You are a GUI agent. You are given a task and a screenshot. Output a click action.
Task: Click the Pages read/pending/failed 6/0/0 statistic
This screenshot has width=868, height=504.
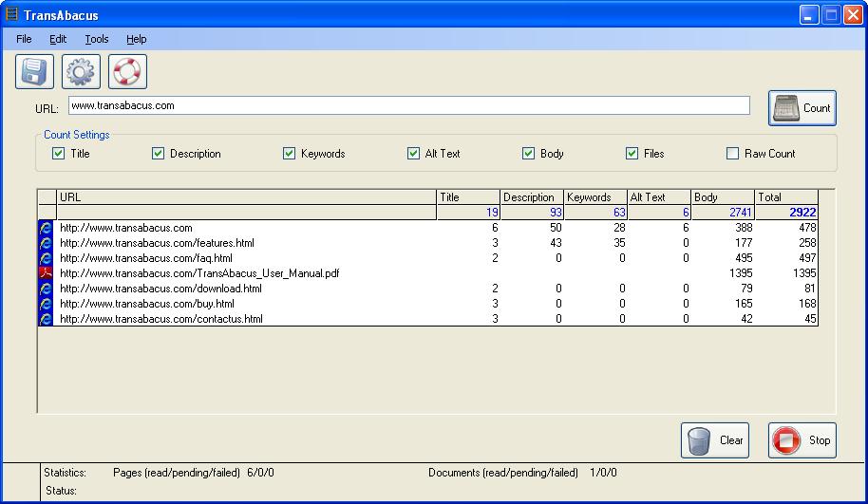tap(193, 473)
